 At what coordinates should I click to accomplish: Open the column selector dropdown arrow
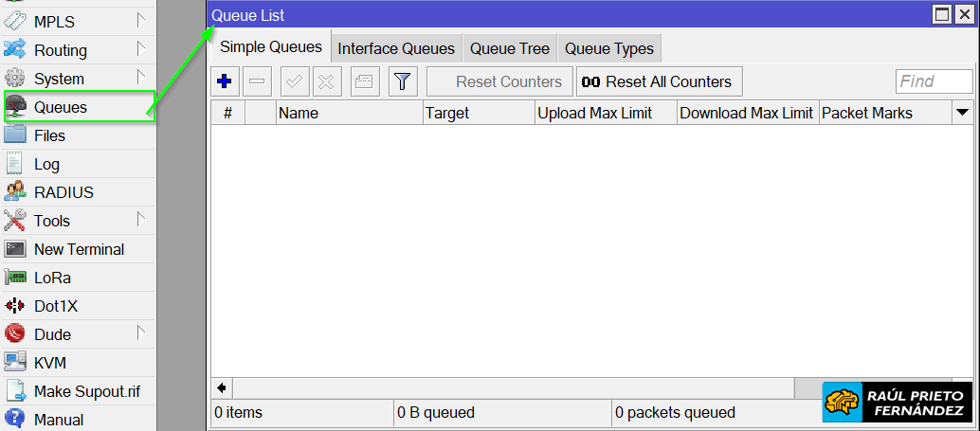(x=962, y=113)
